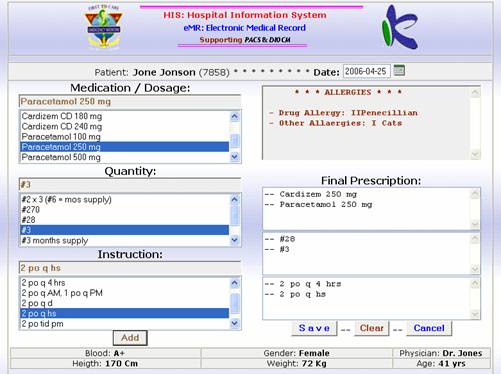The image size is (501, 374).
Task: Select Paracetamol 100 mg in the list
Action: tap(125, 137)
